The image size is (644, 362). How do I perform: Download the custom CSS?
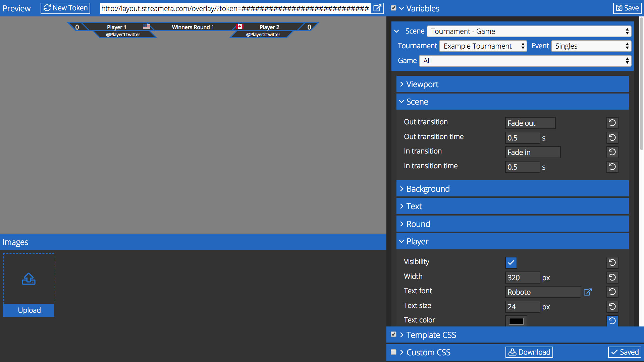(x=529, y=352)
